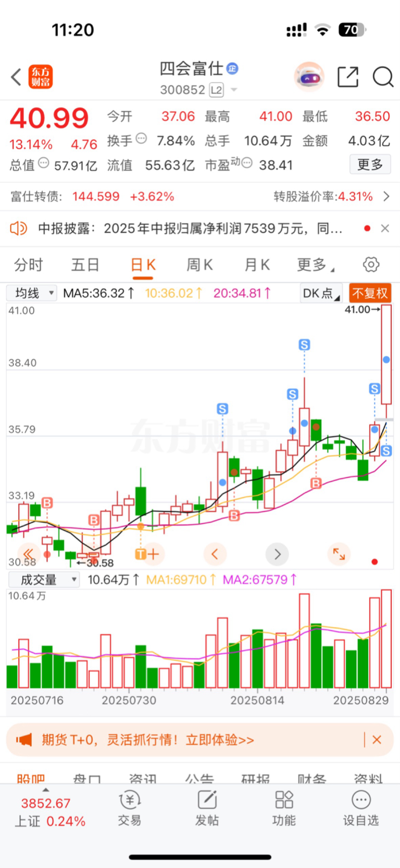Open the AI robot assistant icon
The image size is (400, 868).
[x=309, y=77]
